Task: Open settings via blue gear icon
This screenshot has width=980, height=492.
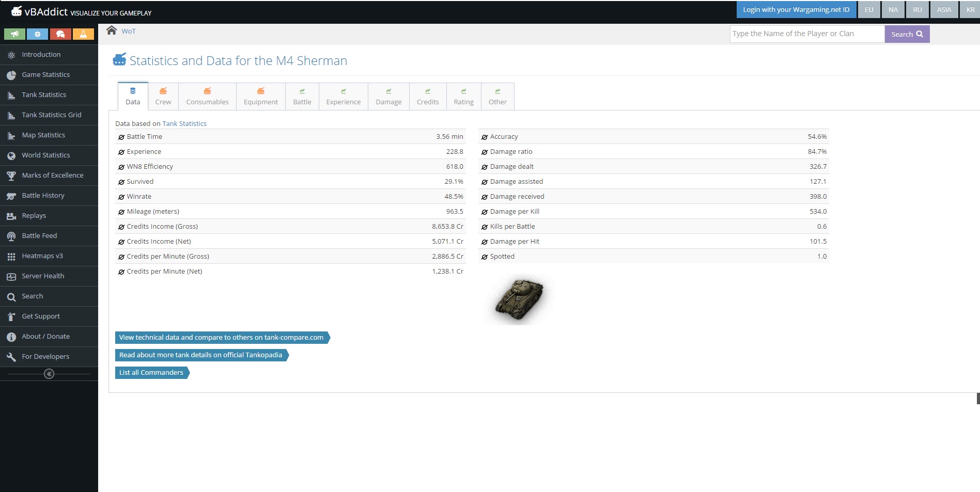Action: (x=37, y=34)
